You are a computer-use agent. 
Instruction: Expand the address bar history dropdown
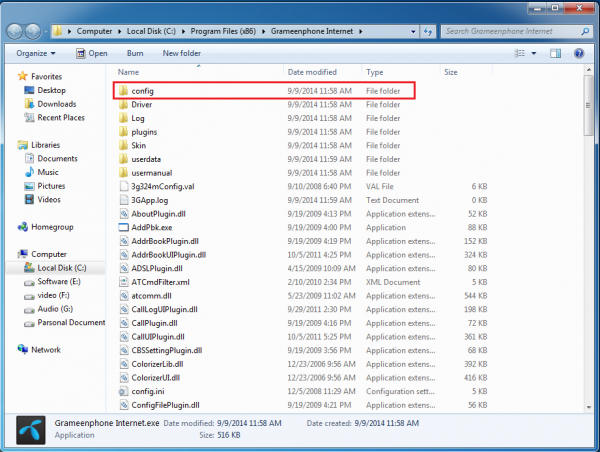(413, 31)
